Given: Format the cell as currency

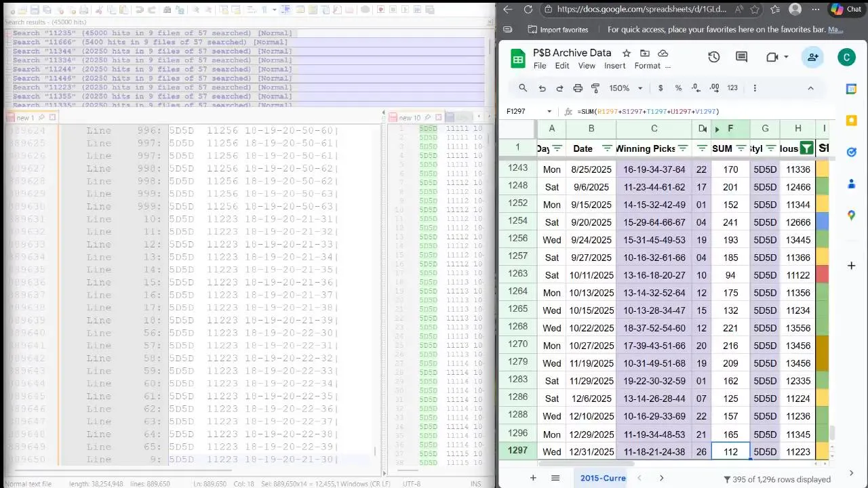Looking at the screenshot, I should click(x=660, y=88).
